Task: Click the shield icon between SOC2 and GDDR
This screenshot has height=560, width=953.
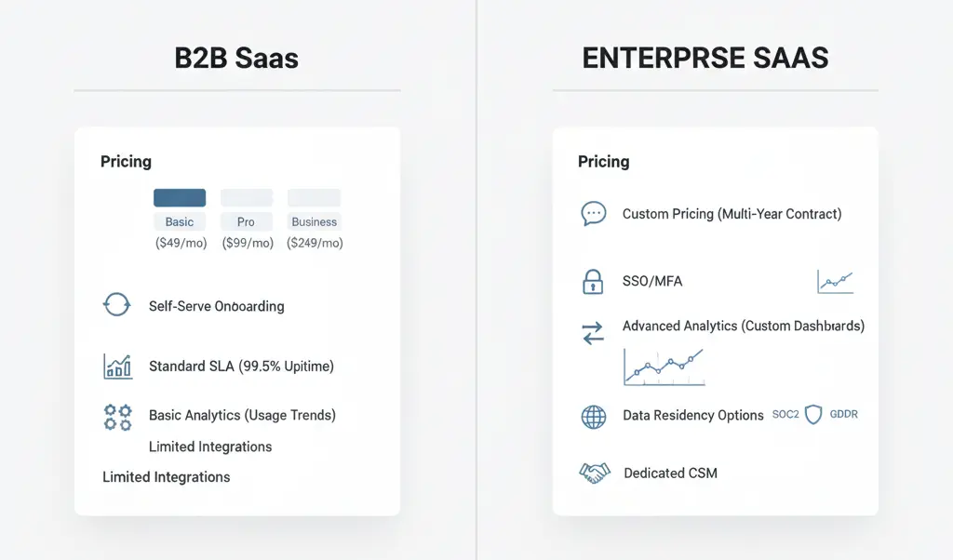Action: 813,415
